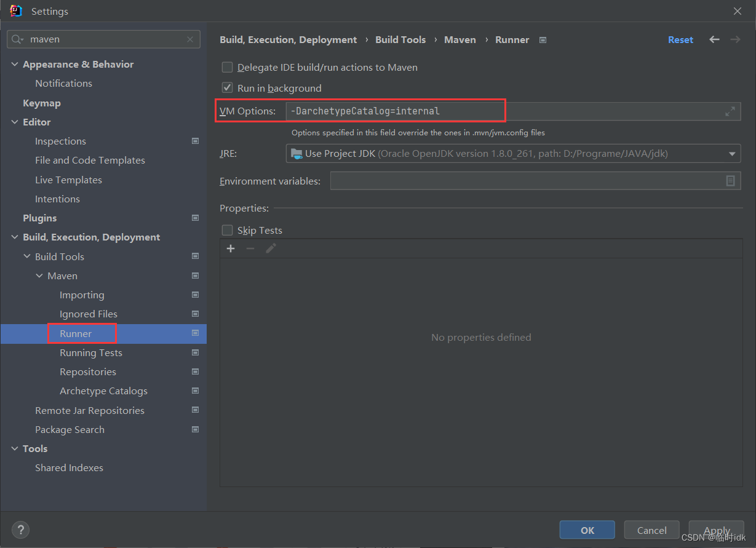The image size is (756, 548).
Task: Click project-level icon next to Runner breadcrumb
Action: click(x=543, y=40)
